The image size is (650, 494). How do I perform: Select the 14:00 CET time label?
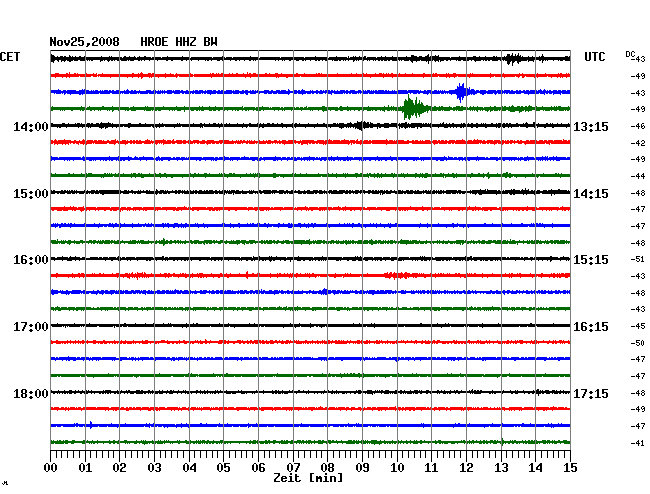31,126
